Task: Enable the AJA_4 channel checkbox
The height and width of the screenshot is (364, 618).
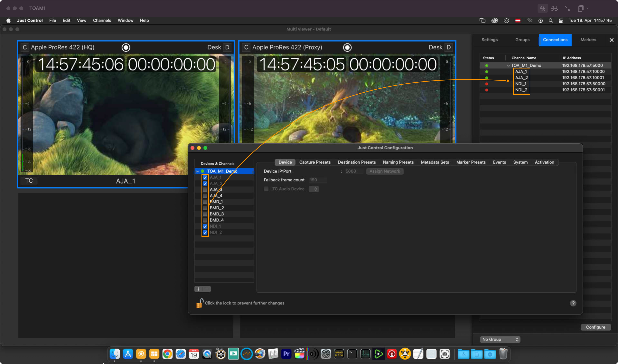Action: point(205,196)
